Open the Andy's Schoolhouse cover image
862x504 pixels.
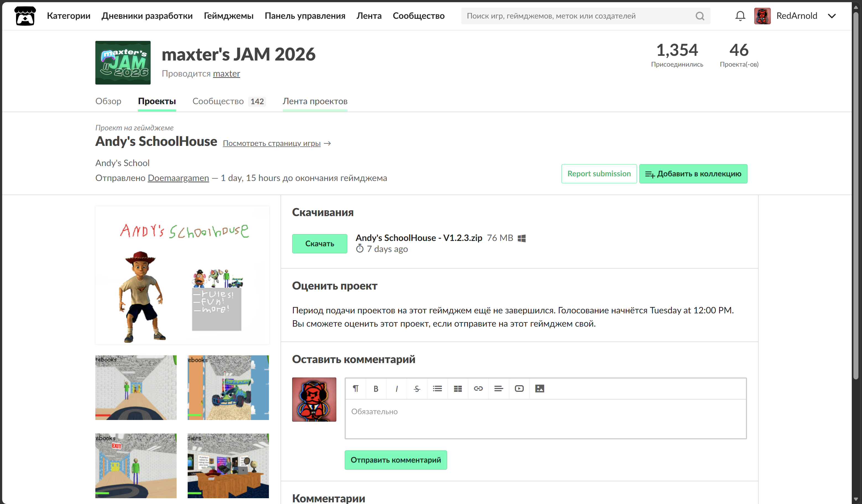tap(182, 275)
